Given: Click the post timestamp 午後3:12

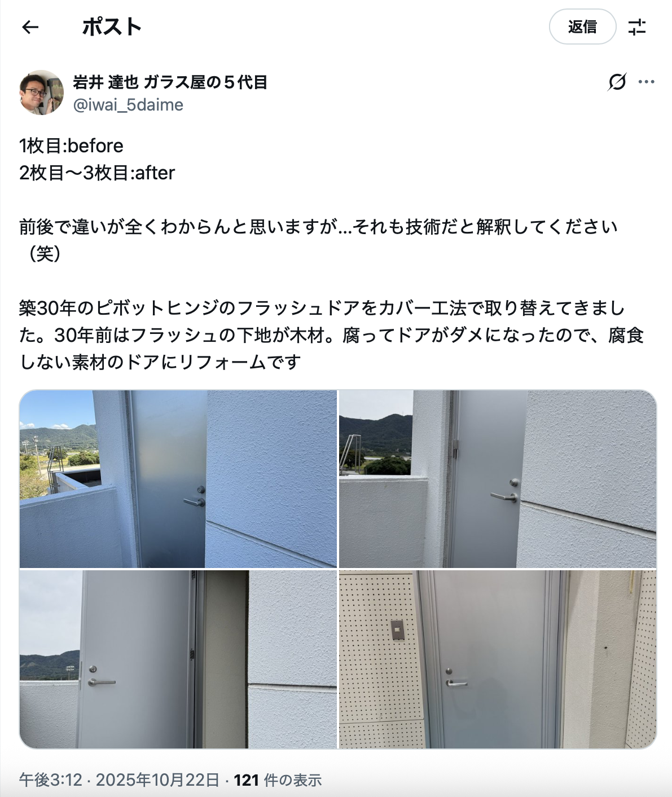Looking at the screenshot, I should pos(51,780).
